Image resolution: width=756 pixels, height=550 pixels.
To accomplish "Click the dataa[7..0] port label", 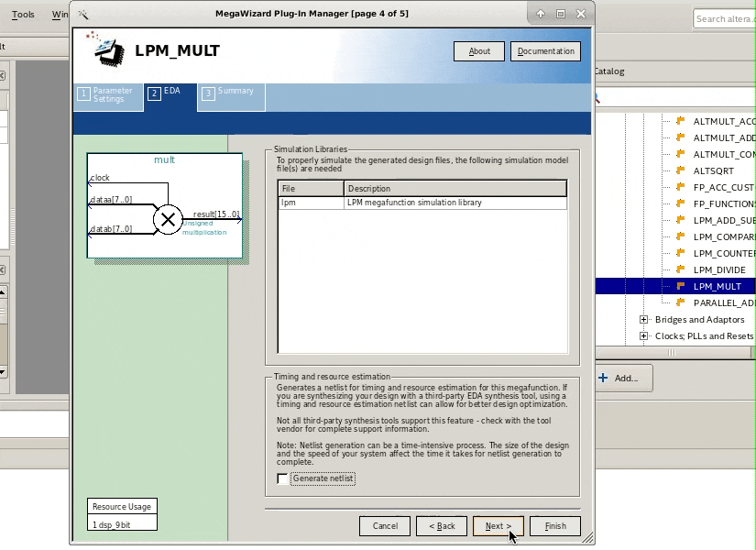I will 111,199.
